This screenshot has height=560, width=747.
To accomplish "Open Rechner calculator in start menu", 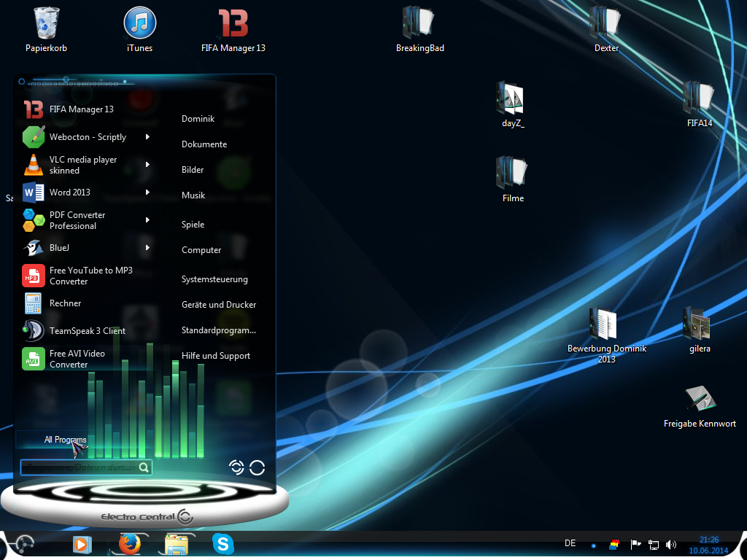I will point(65,303).
